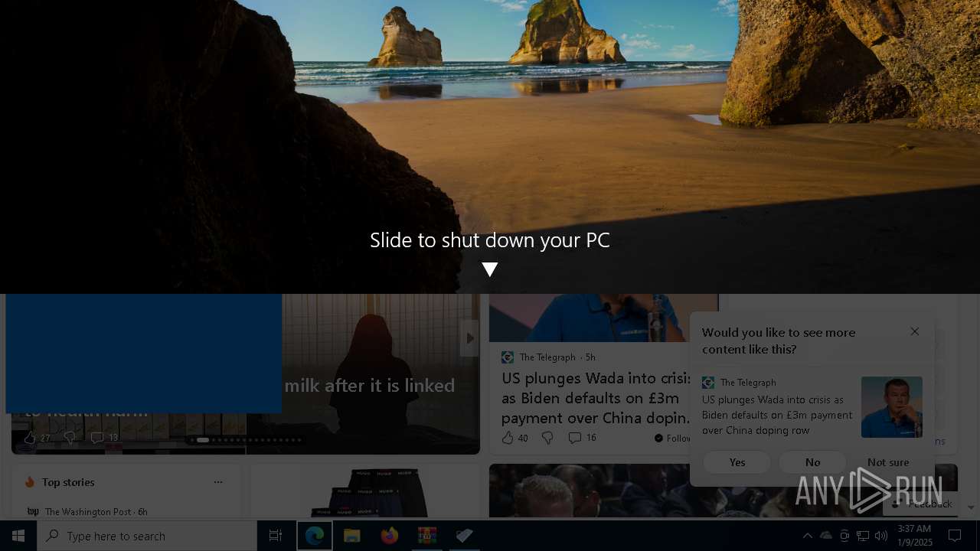The image size is (980, 551).
Task: Click the prompt's Telegraph article thumbnail
Action: (892, 407)
